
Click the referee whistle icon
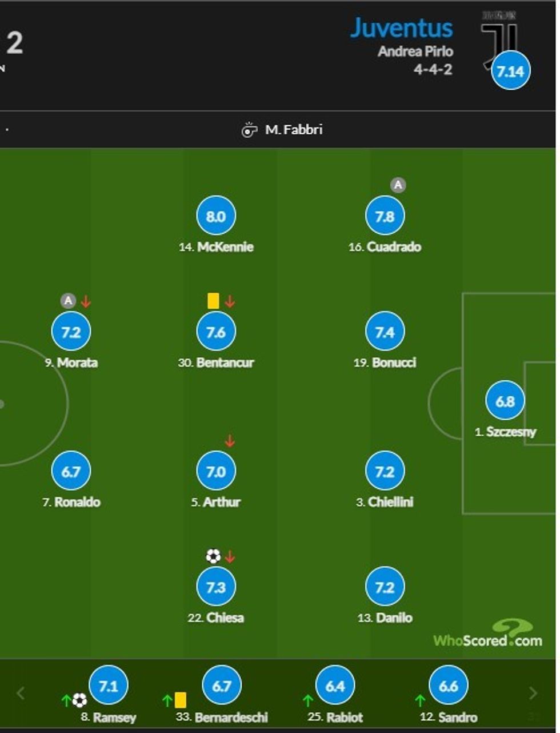(x=249, y=130)
